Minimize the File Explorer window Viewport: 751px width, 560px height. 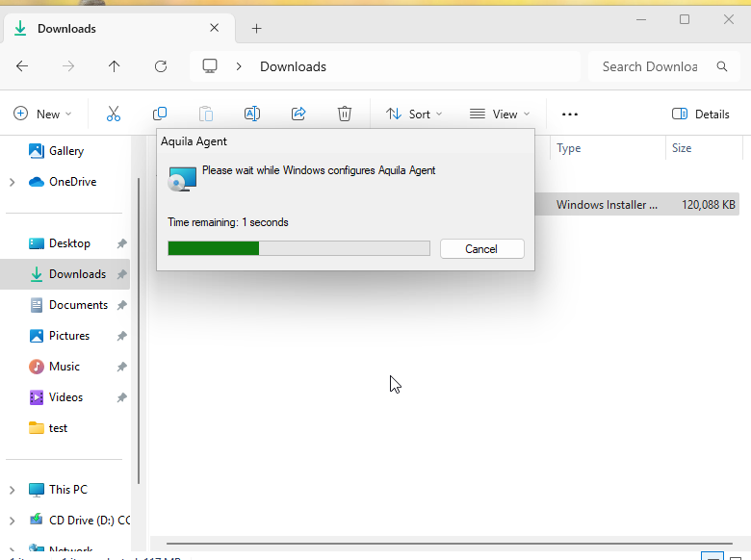tap(641, 19)
